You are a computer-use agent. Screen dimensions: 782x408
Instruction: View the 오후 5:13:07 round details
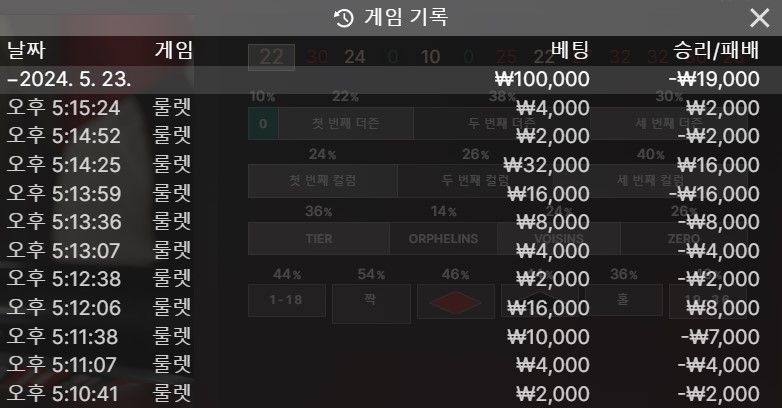tap(391, 250)
